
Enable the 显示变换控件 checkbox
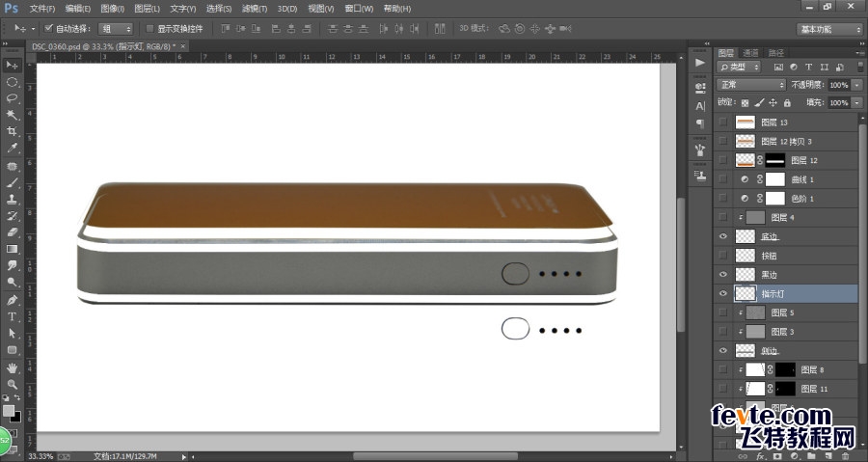pyautogui.click(x=149, y=28)
